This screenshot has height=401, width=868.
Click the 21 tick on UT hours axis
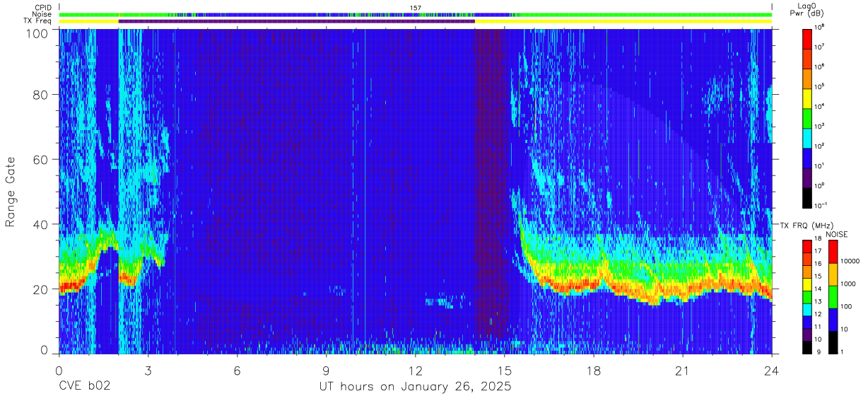[683, 371]
